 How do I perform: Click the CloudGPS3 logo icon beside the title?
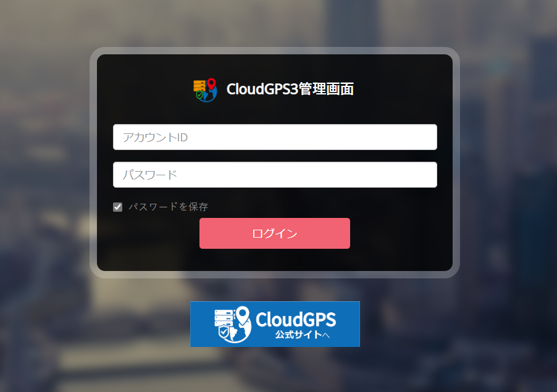click(x=205, y=90)
